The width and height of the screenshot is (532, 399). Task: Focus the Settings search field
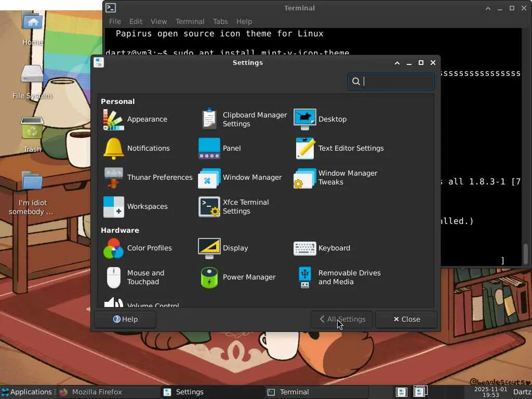[391, 82]
